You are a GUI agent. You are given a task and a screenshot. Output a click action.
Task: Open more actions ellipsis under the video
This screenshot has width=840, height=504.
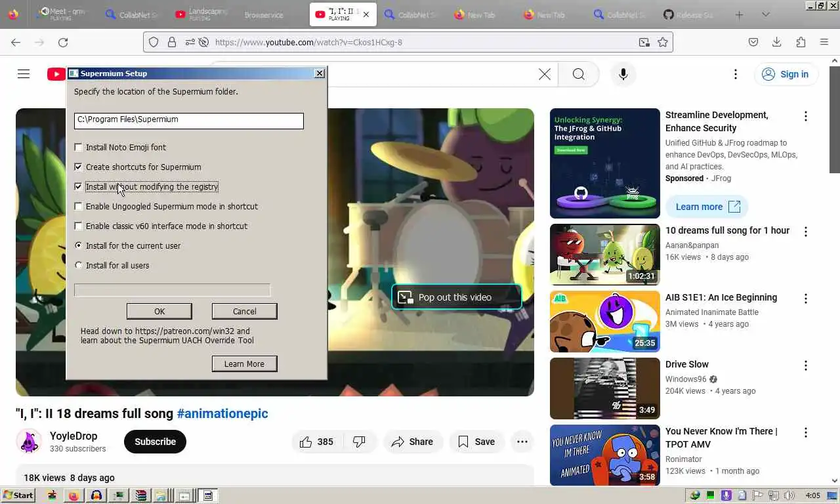tap(522, 442)
